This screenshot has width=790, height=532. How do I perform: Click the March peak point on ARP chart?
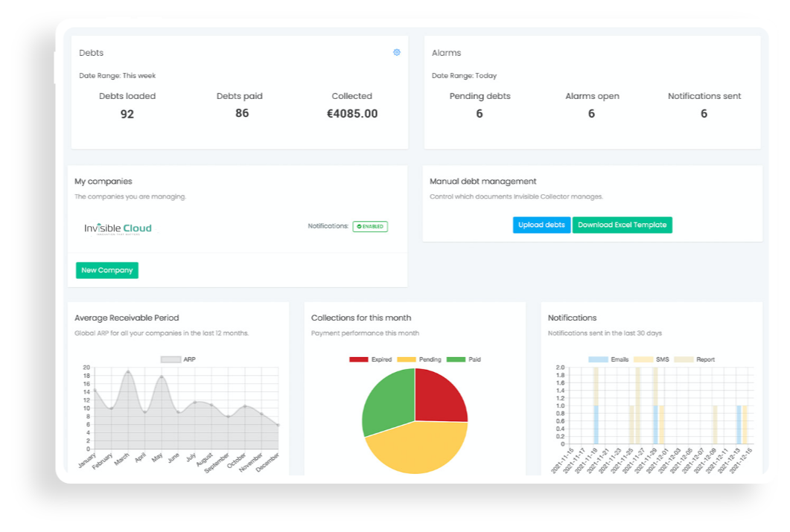tap(128, 371)
